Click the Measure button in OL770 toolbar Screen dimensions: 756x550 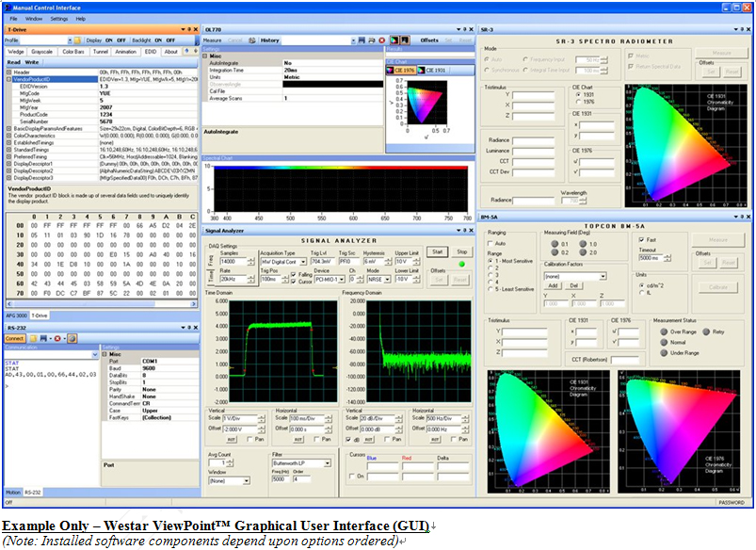pyautogui.click(x=212, y=40)
